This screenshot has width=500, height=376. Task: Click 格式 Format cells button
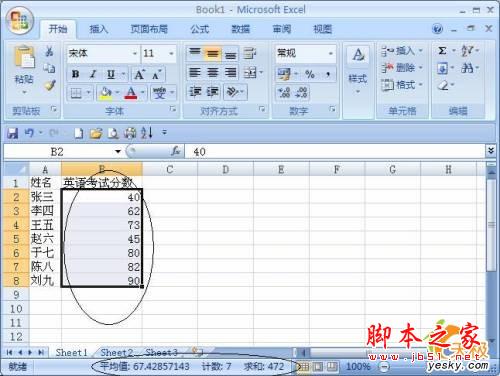coord(402,85)
